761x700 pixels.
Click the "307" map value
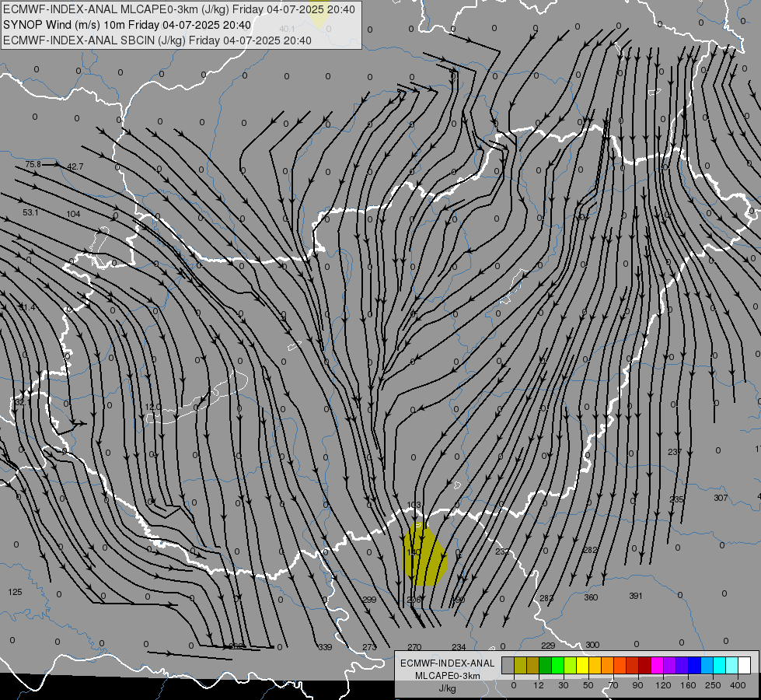(721, 498)
